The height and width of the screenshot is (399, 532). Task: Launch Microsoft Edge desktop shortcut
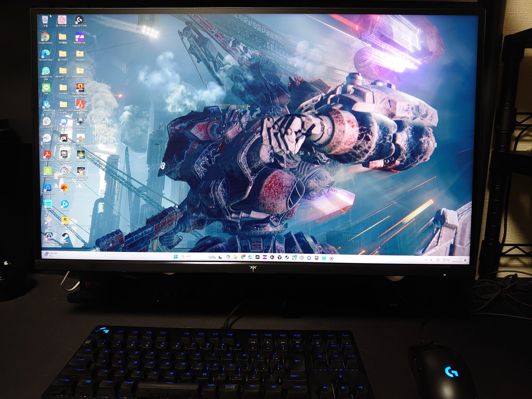(46, 55)
